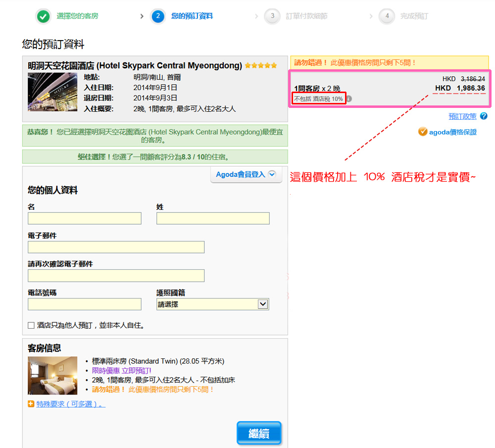Open the 護照國籍 dropdown
This screenshot has height=448, width=495.
tap(213, 304)
